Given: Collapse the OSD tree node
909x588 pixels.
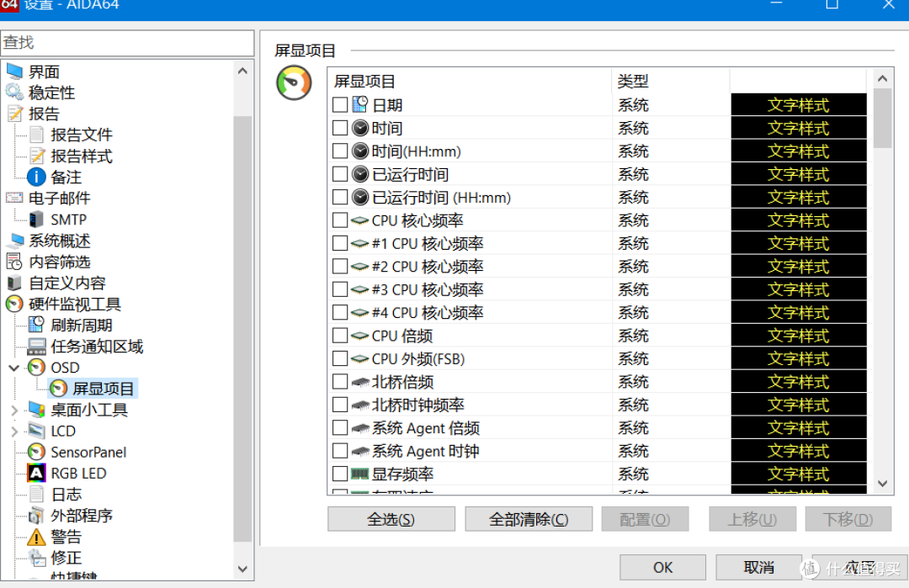Looking at the screenshot, I should tap(14, 368).
